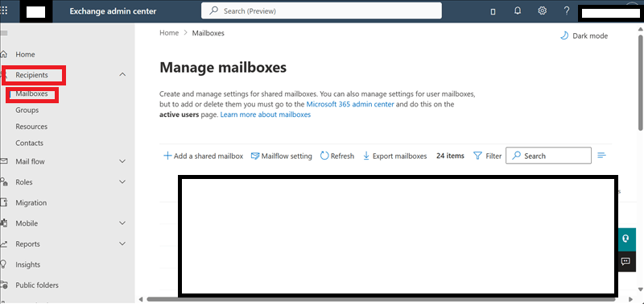Open Learn more about mailboxes link

click(x=266, y=114)
